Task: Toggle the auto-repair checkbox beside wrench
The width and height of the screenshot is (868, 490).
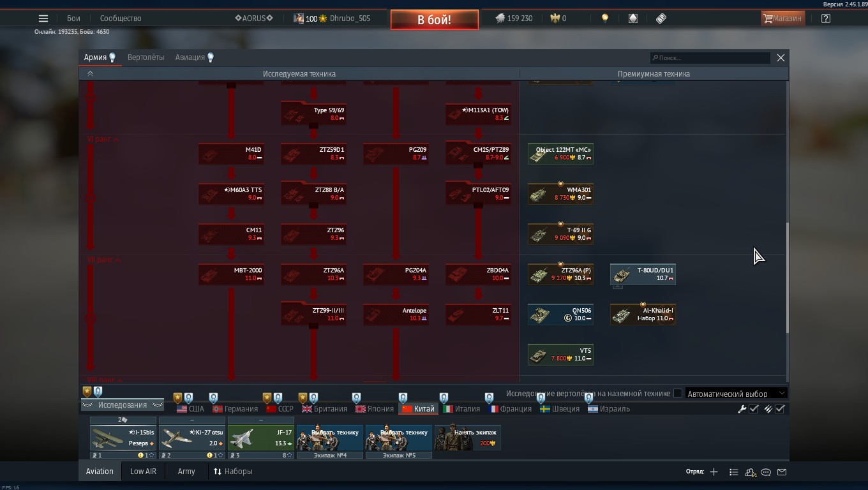Action: coord(754,409)
